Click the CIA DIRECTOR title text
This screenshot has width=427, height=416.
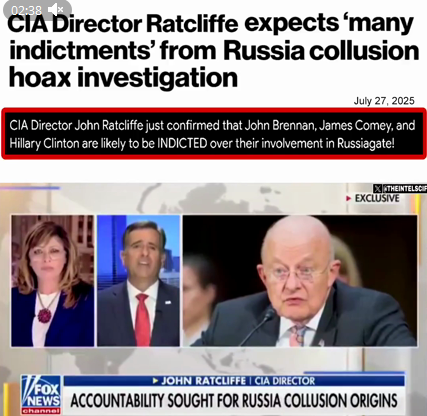point(285,381)
